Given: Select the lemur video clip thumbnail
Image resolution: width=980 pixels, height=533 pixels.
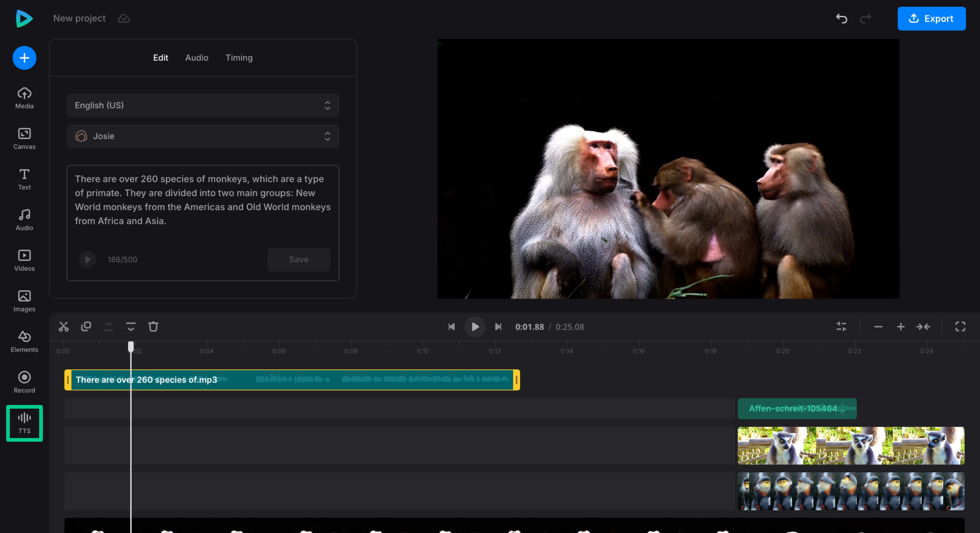Looking at the screenshot, I should (x=851, y=446).
